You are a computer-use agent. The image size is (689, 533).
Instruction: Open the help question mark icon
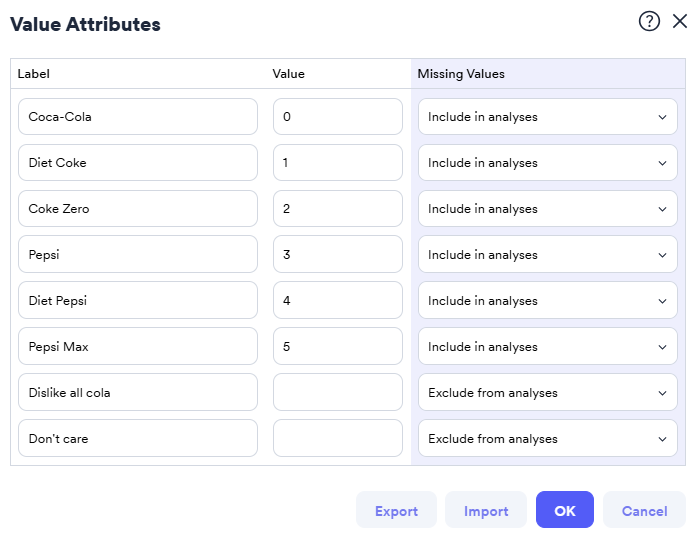(649, 22)
